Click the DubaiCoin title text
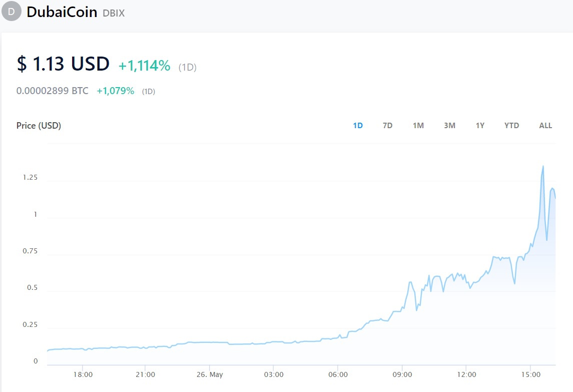Image resolution: width=573 pixels, height=392 pixels. pos(62,12)
